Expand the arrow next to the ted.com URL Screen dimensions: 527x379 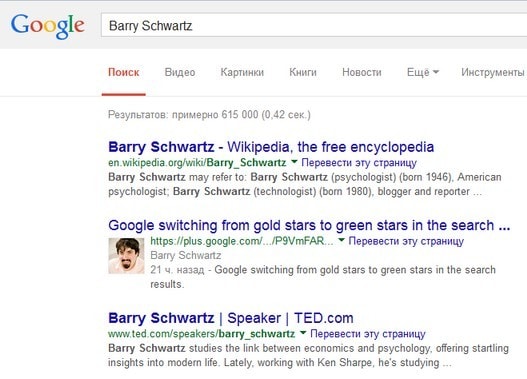pos(303,333)
